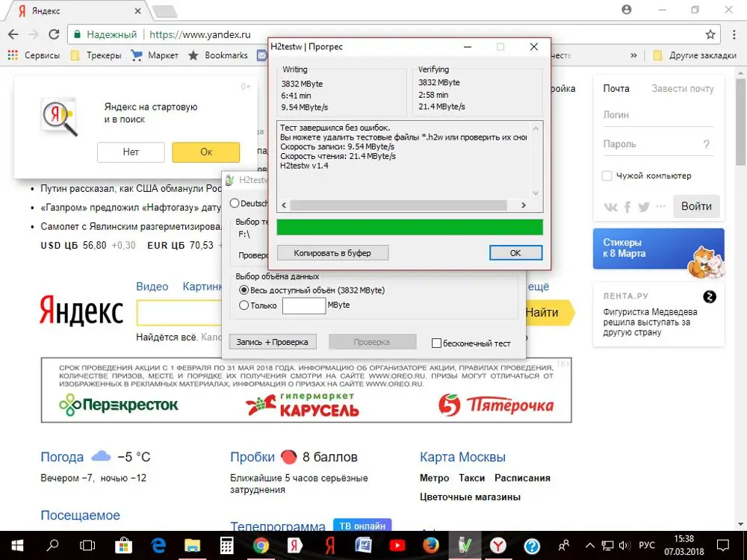Switch to Google Chrome in taskbar
Viewport: 747px width, 560px height.
pos(261,546)
